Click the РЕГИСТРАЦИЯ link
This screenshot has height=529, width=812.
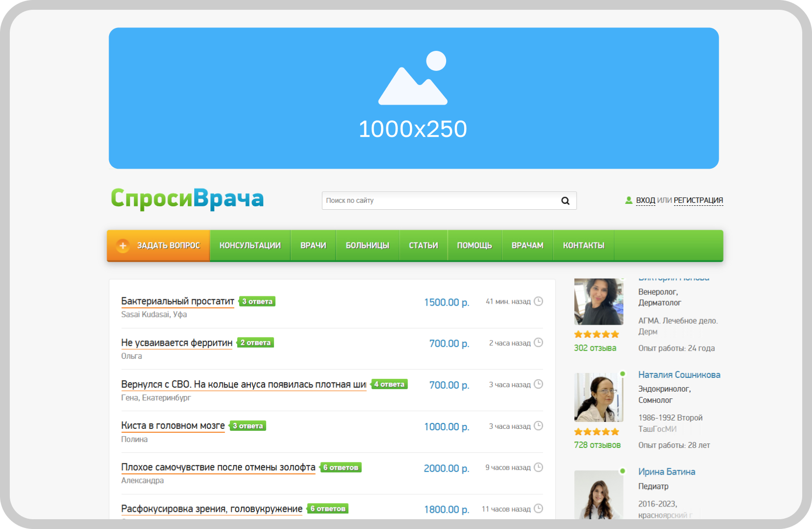(x=698, y=200)
